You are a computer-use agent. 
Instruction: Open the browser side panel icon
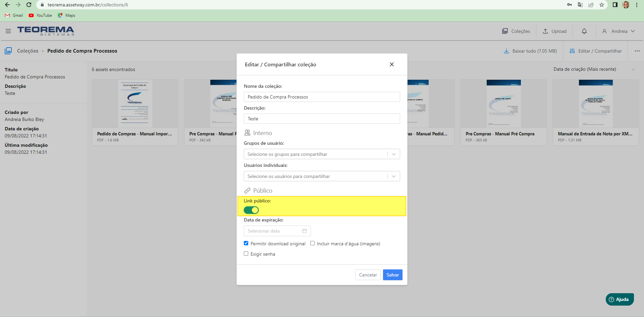point(615,5)
